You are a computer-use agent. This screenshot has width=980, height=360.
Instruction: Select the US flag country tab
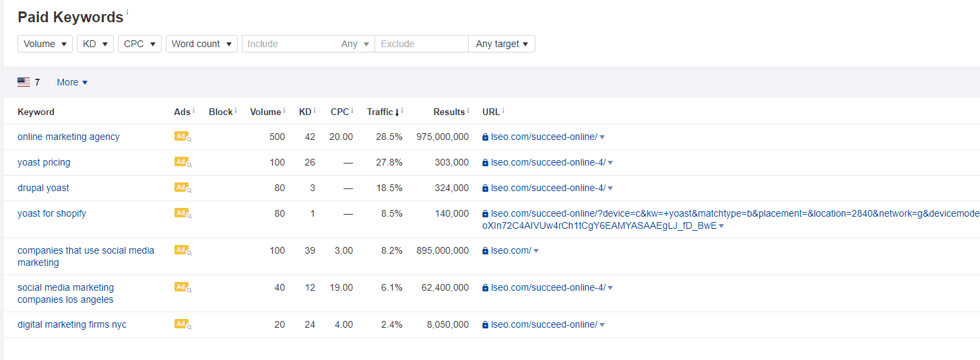pyautogui.click(x=28, y=82)
